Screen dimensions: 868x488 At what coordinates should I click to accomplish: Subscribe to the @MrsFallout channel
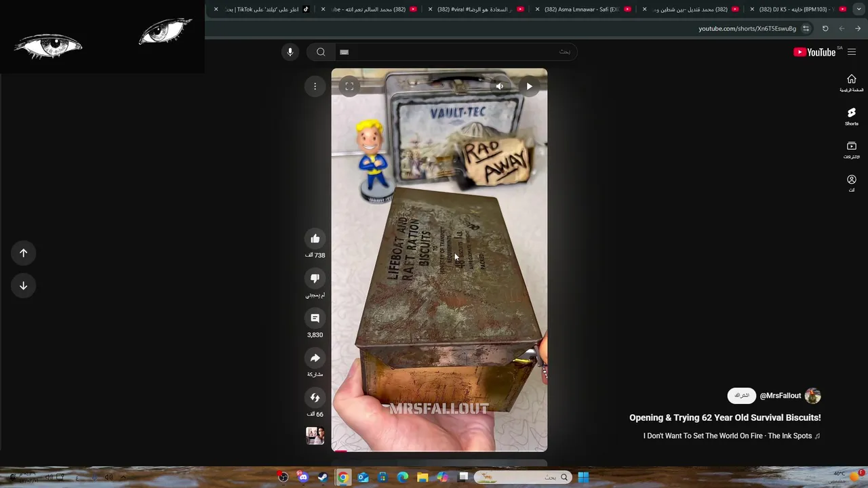pyautogui.click(x=742, y=395)
